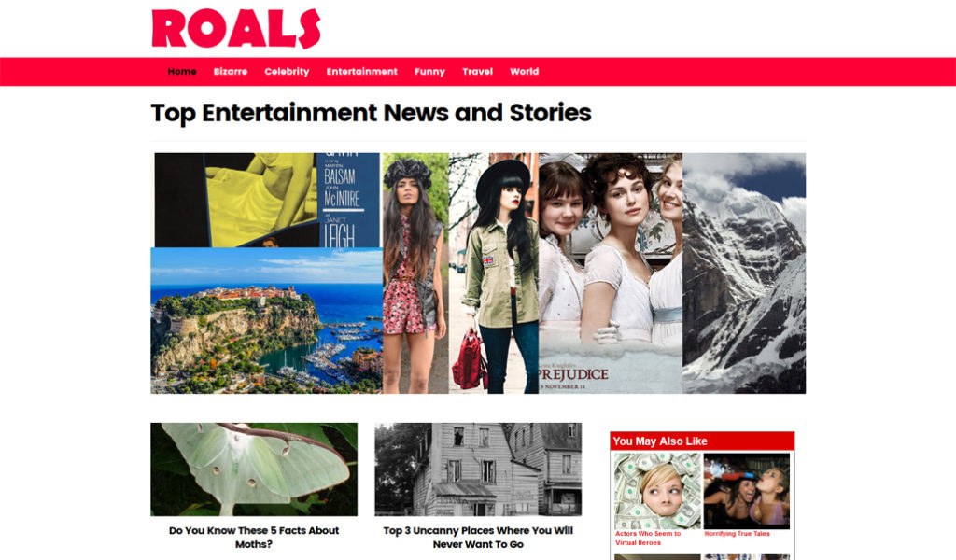Go to the Bizarre section
Screen dimensions: 956x560
click(x=231, y=71)
